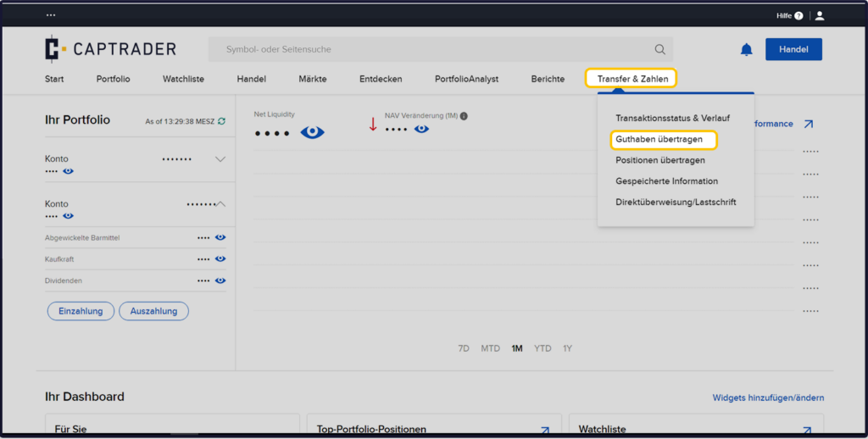Click the blue Handel button

793,49
